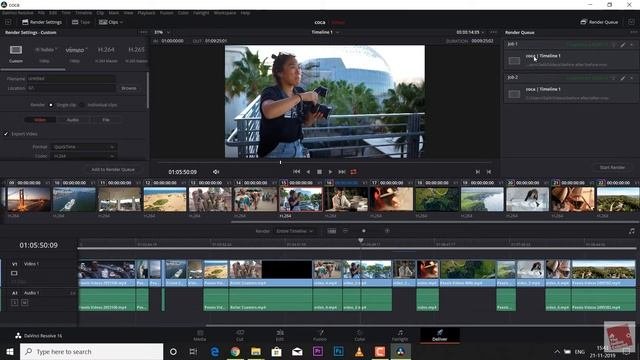Edit Job 1 with pencil icon
The width and height of the screenshot is (640, 360).
pyautogui.click(x=622, y=44)
